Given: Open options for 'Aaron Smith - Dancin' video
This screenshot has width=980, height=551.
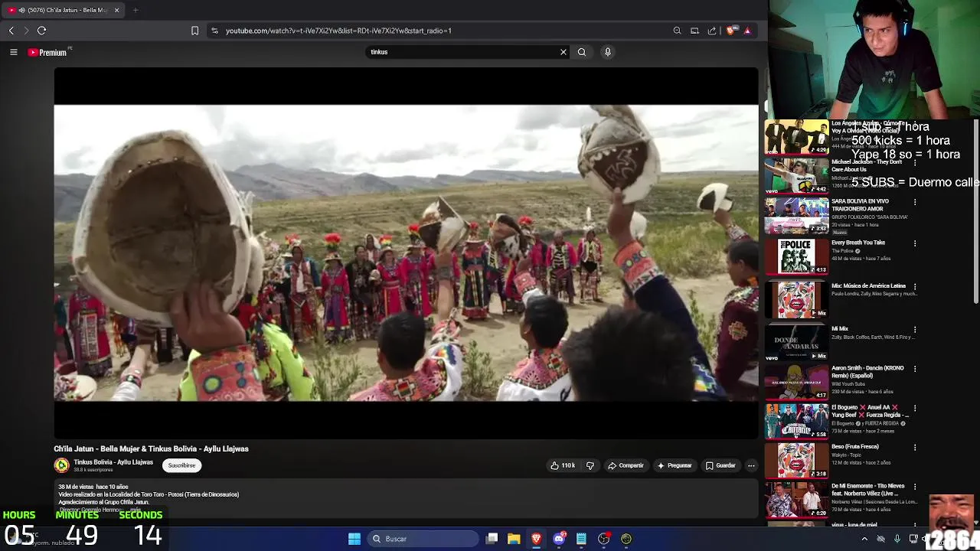Looking at the screenshot, I should tap(915, 369).
